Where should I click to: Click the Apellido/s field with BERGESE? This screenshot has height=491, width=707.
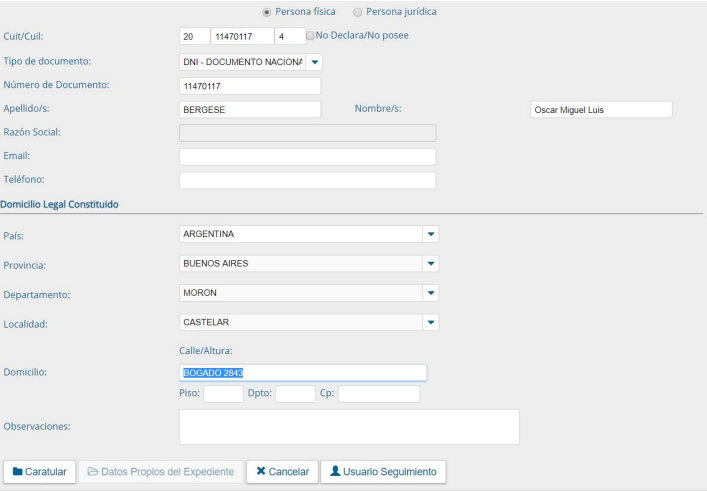pos(249,110)
